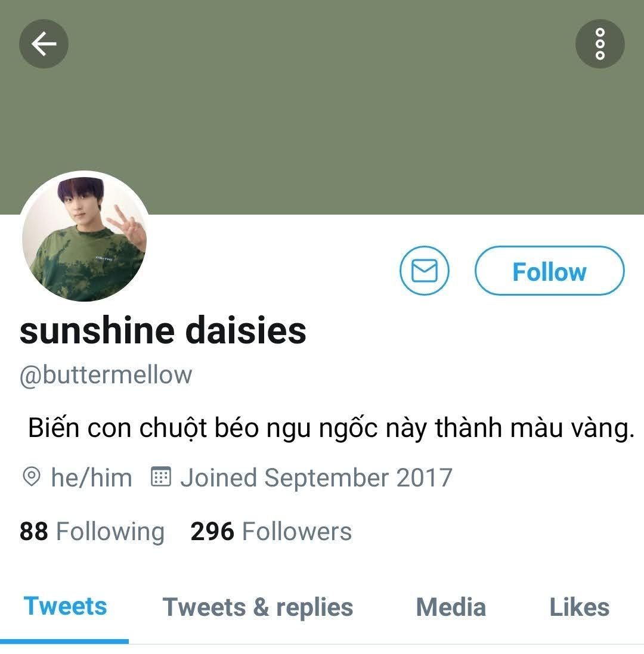Switch to the Tweets tab
The width and height of the screenshot is (644, 654).
65,606
